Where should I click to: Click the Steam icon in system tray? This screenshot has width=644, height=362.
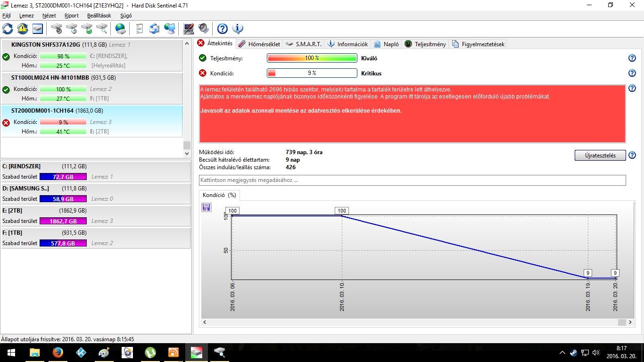tap(573, 353)
